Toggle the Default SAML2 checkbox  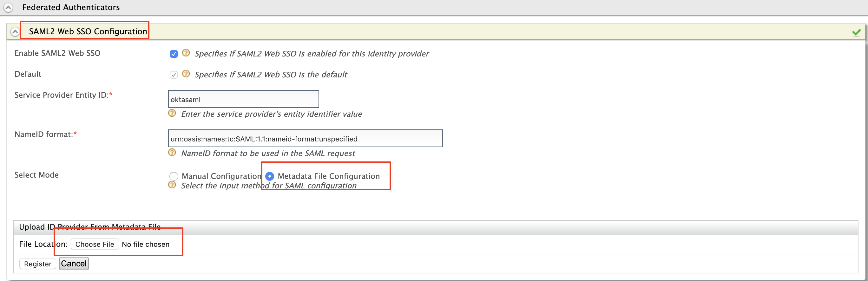174,75
